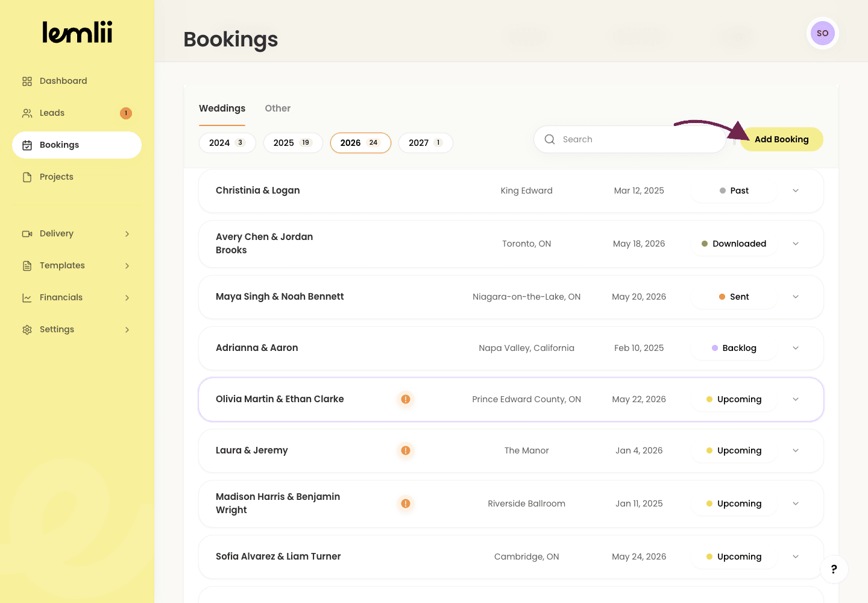This screenshot has height=603, width=868.
Task: Click the search magnifier icon
Action: (x=550, y=139)
